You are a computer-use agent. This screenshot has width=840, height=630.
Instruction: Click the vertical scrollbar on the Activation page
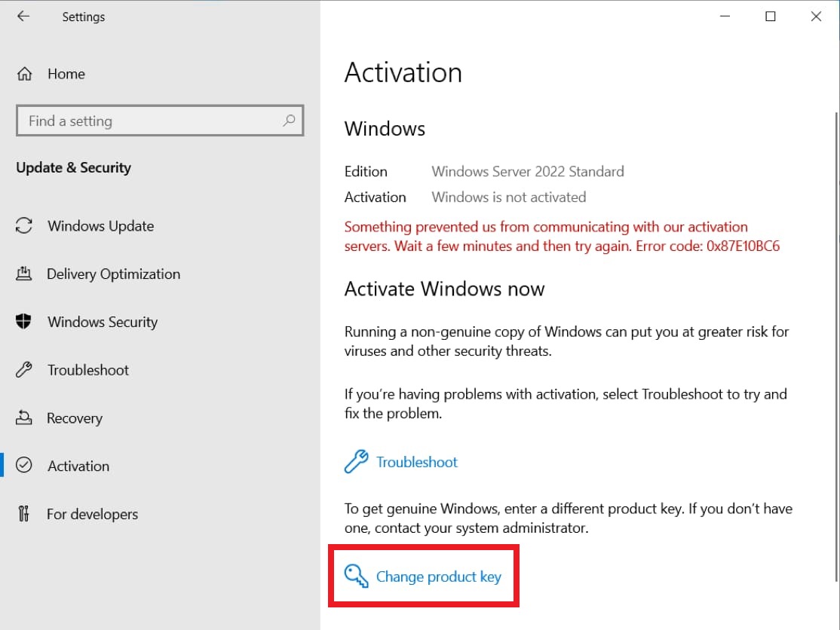(835, 339)
